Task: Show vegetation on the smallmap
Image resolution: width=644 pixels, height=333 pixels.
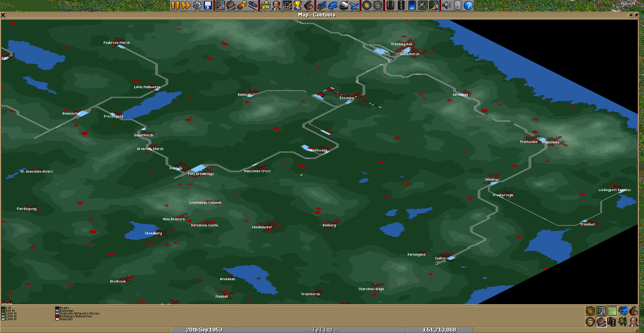Action: coord(623,322)
